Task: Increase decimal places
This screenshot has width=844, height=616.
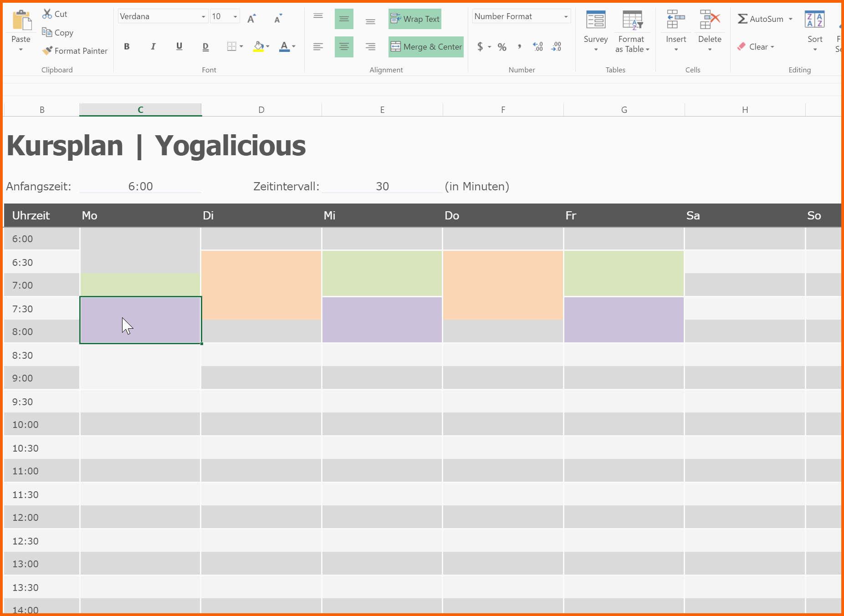Action: pyautogui.click(x=538, y=46)
